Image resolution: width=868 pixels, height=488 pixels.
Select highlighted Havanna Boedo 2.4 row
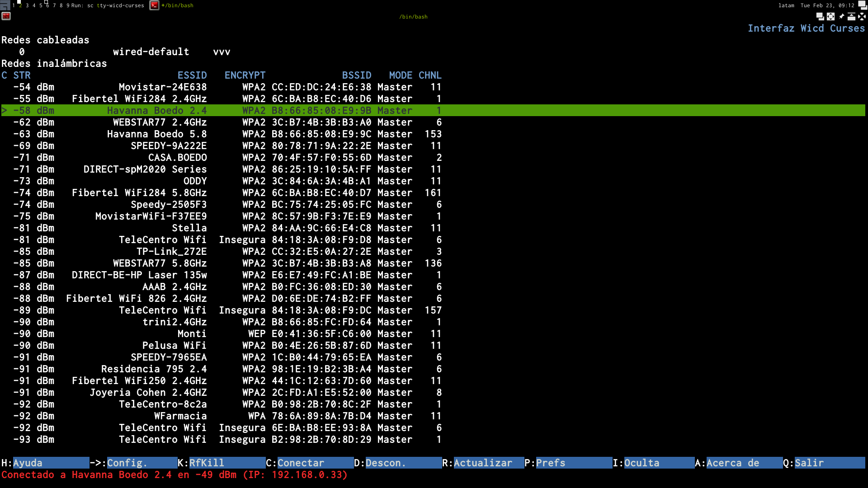pos(433,110)
